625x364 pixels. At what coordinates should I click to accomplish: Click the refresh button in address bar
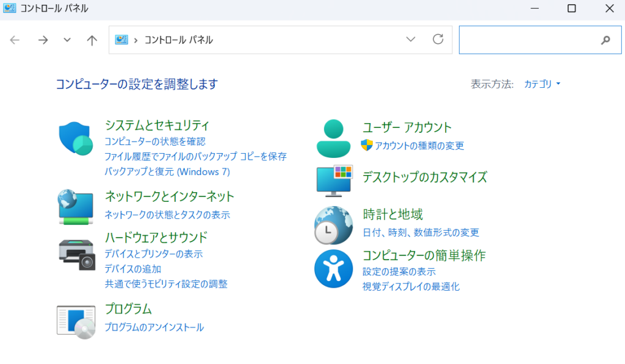coord(438,40)
